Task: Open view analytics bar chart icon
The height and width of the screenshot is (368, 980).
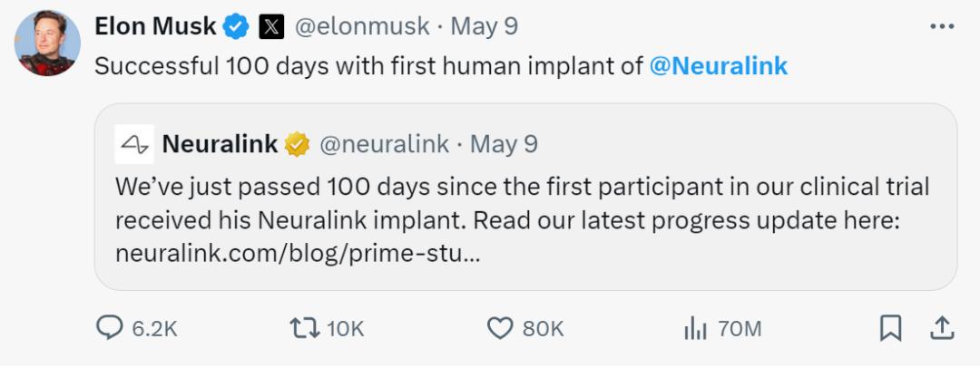Action: (694, 328)
